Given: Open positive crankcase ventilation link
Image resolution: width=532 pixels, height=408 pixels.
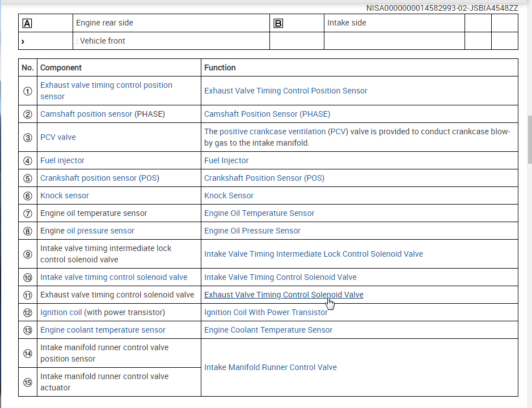Looking at the screenshot, I should click(272, 131).
